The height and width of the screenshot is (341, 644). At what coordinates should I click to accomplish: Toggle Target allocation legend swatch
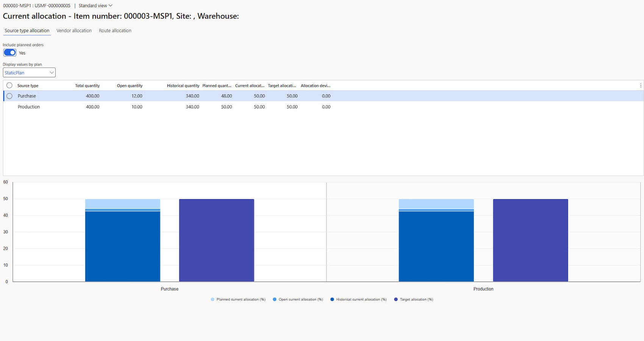(x=396, y=299)
